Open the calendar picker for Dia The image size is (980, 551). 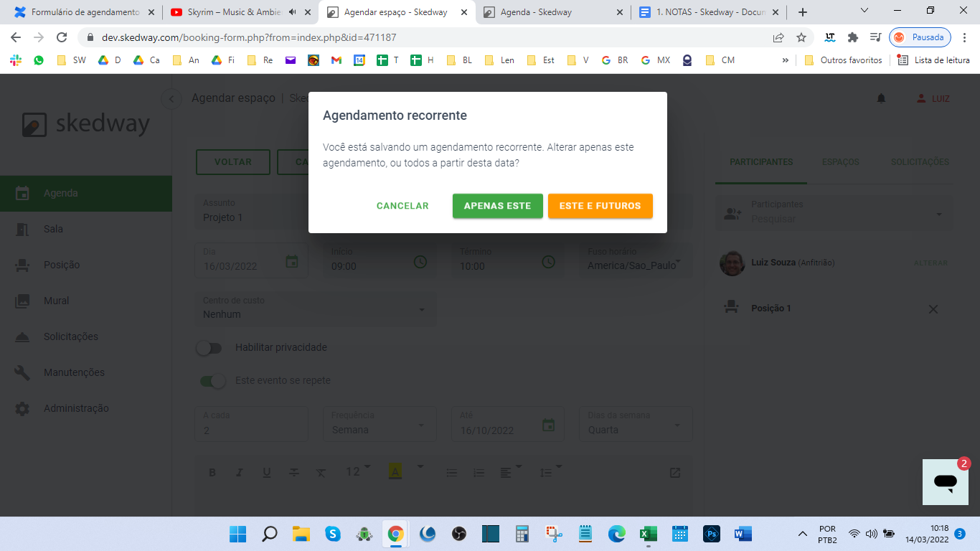[x=292, y=261]
